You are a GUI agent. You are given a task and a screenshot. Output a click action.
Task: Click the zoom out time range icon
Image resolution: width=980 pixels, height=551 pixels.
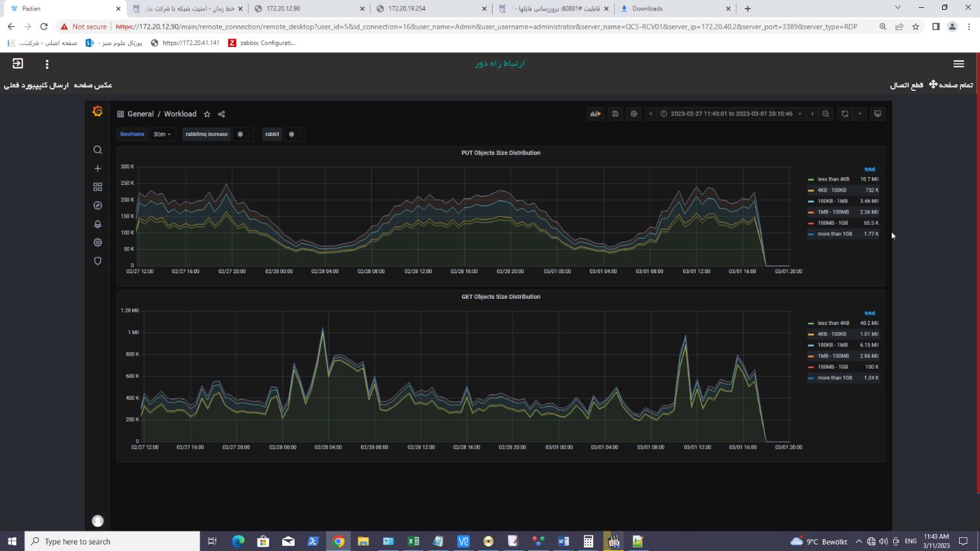point(826,114)
